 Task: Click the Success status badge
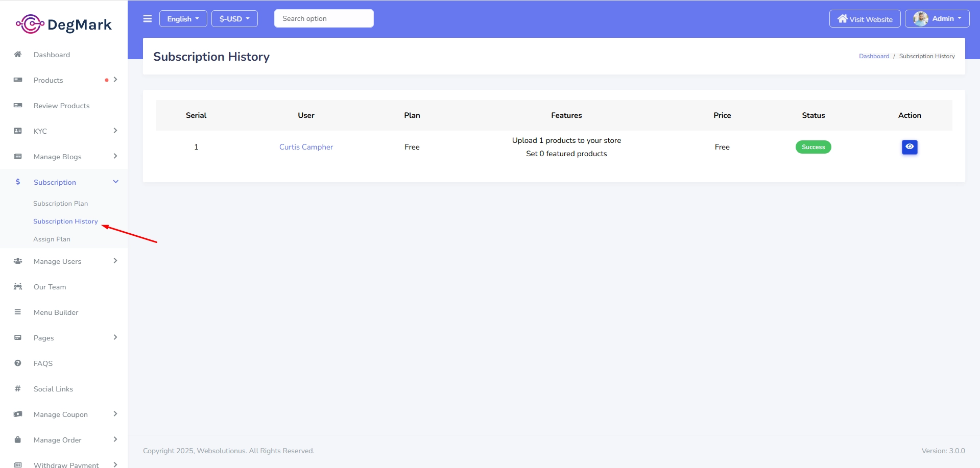click(x=813, y=147)
